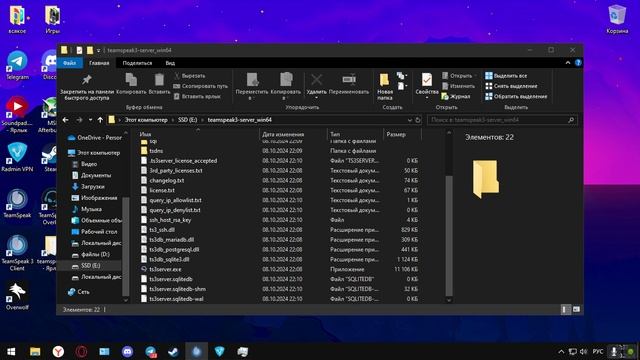
Task: Open Свойства properties in the ribbon
Action: [427, 85]
